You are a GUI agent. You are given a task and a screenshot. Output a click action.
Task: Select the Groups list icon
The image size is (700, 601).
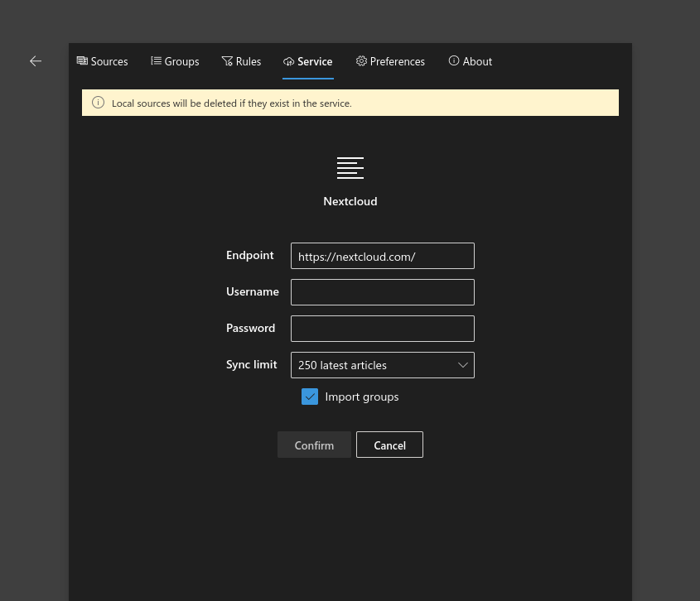point(156,60)
